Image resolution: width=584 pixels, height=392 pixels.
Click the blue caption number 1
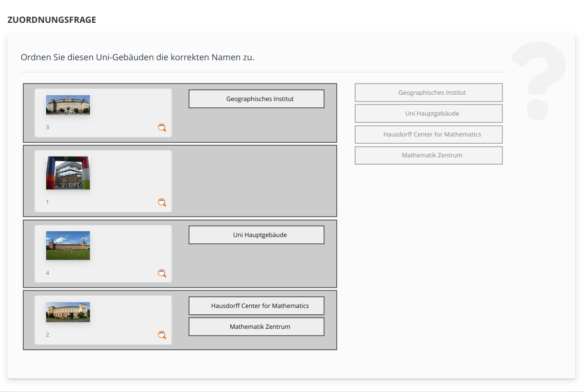48,202
